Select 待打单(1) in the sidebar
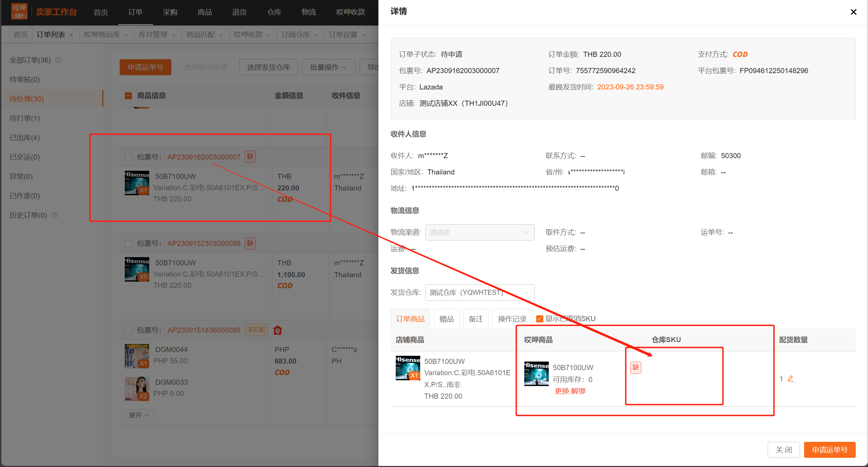Image resolution: width=868 pixels, height=467 pixels. 25,118
